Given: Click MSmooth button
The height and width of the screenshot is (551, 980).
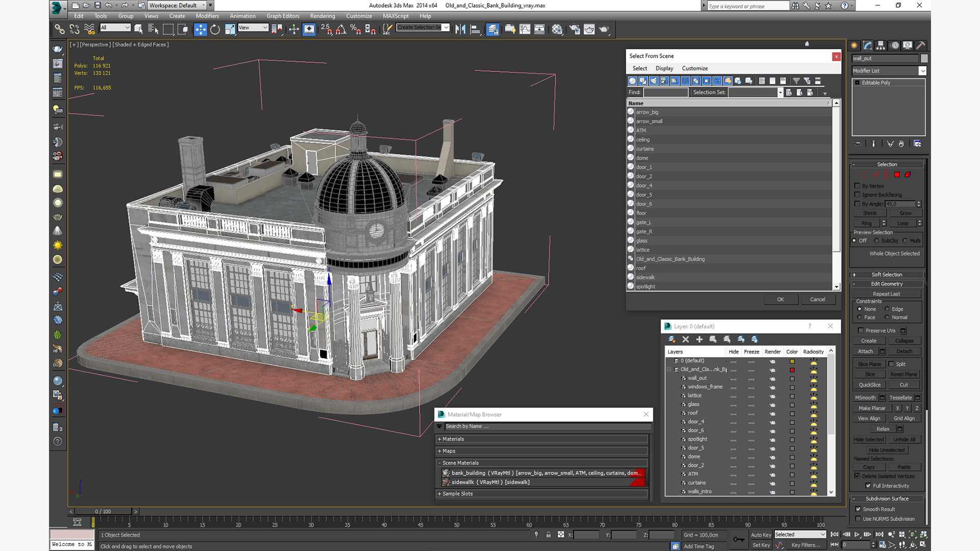Looking at the screenshot, I should 865,398.
